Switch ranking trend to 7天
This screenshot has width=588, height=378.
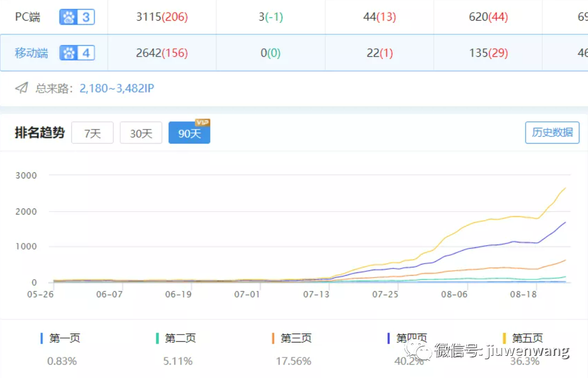[92, 133]
